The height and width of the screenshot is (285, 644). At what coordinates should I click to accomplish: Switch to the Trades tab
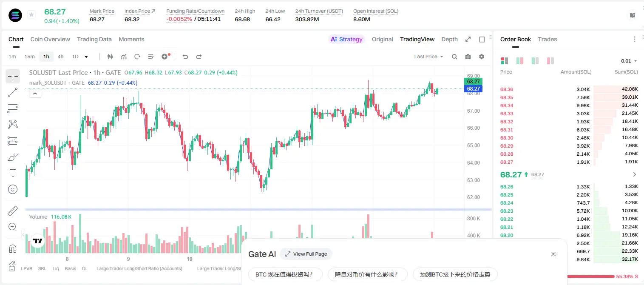coord(548,39)
